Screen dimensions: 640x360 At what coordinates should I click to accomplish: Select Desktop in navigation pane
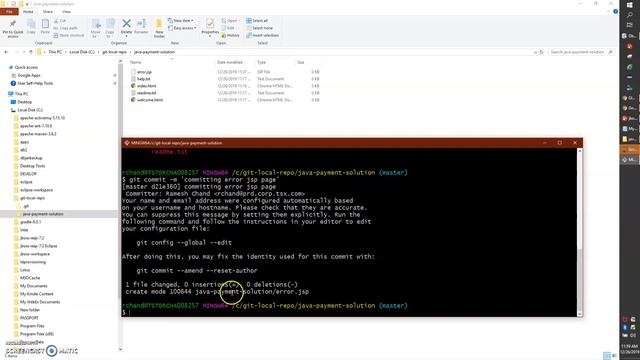pos(24,102)
